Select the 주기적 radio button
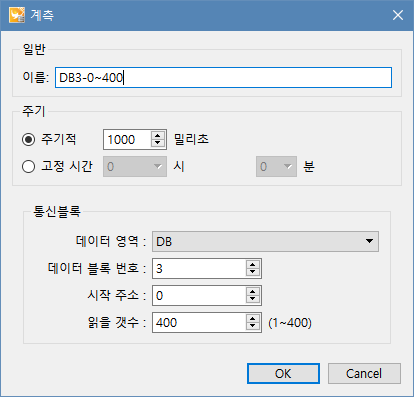The height and width of the screenshot is (397, 414). pyautogui.click(x=28, y=139)
